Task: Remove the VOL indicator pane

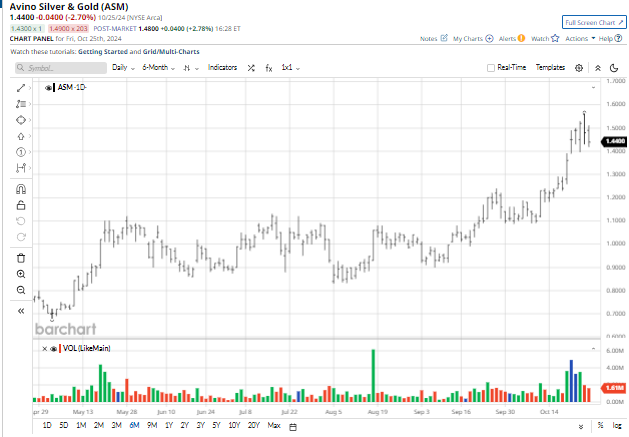Action: [45, 349]
